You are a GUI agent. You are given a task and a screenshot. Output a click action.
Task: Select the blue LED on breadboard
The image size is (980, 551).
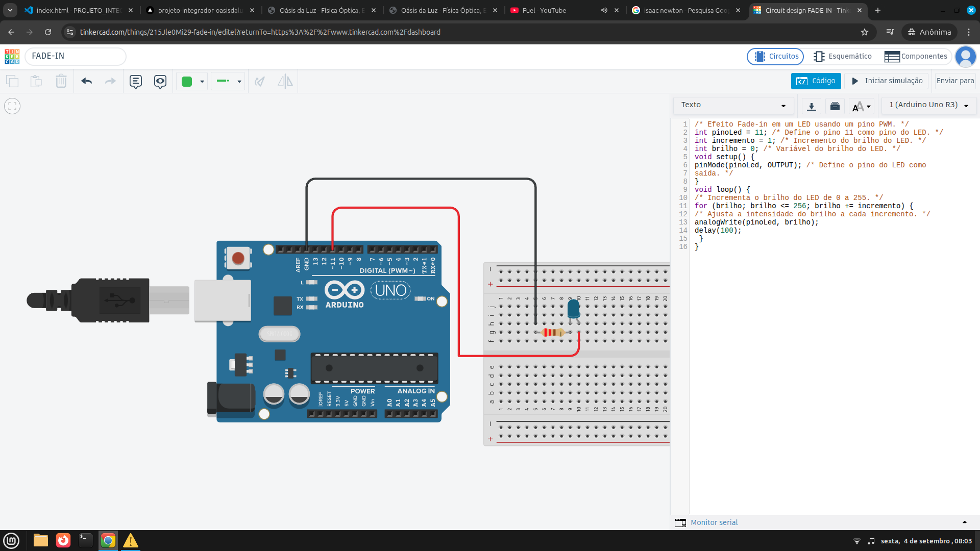point(574,309)
